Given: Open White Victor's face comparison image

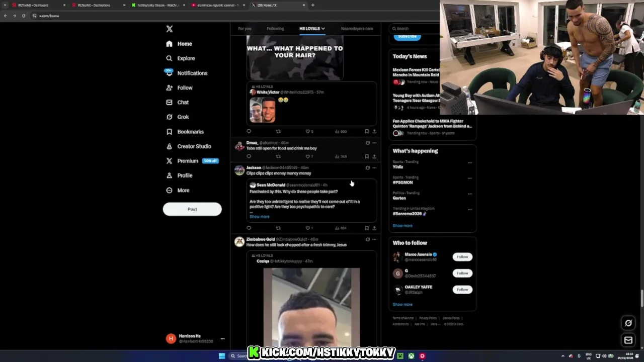Looking at the screenshot, I should [262, 111].
